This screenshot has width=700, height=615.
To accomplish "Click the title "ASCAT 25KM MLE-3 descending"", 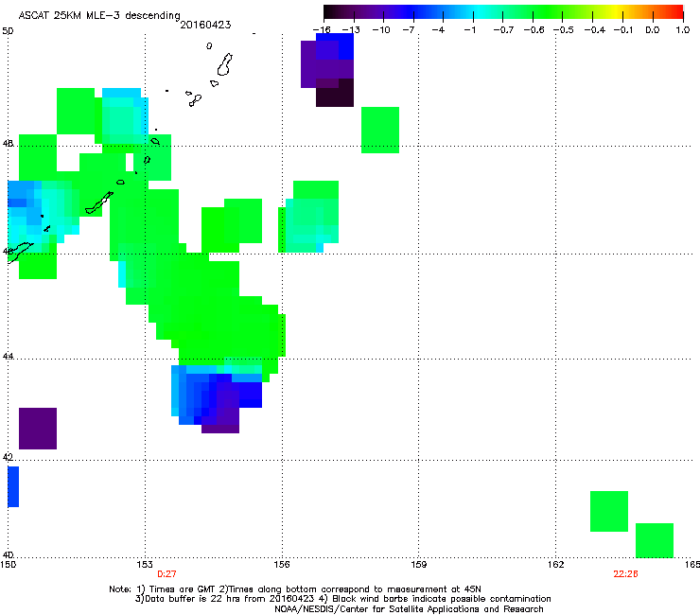I will click(x=99, y=15).
